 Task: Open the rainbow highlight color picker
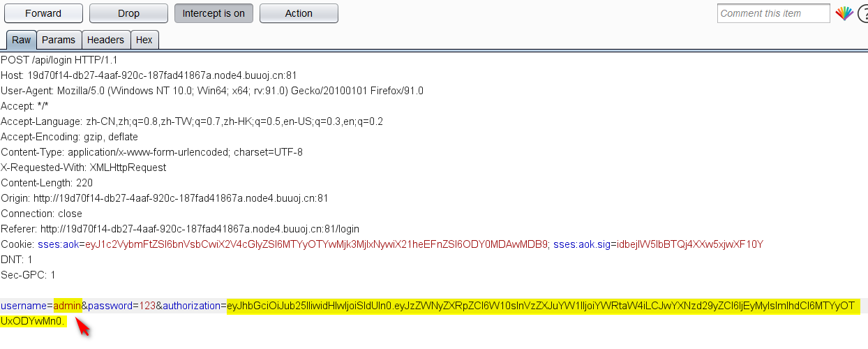pyautogui.click(x=844, y=13)
